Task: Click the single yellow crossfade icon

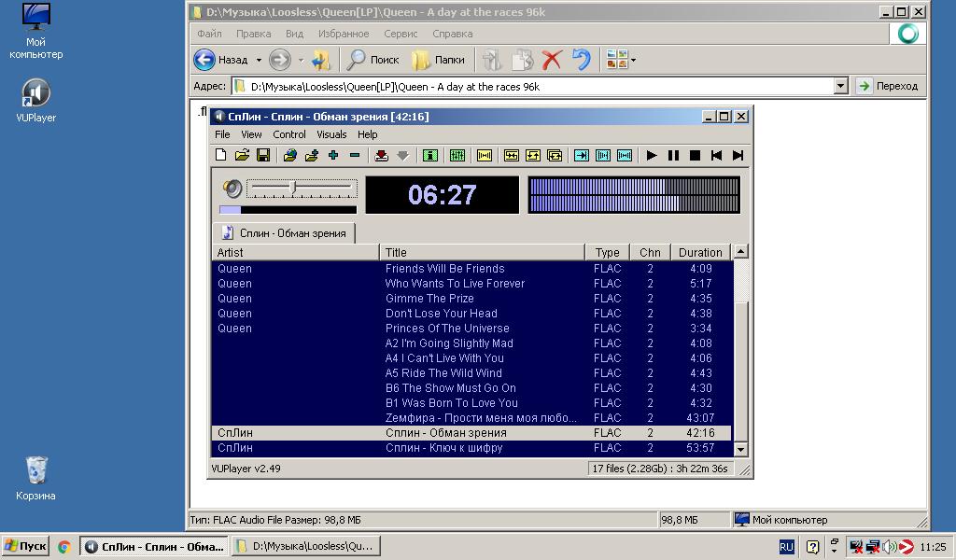Action: (x=485, y=155)
